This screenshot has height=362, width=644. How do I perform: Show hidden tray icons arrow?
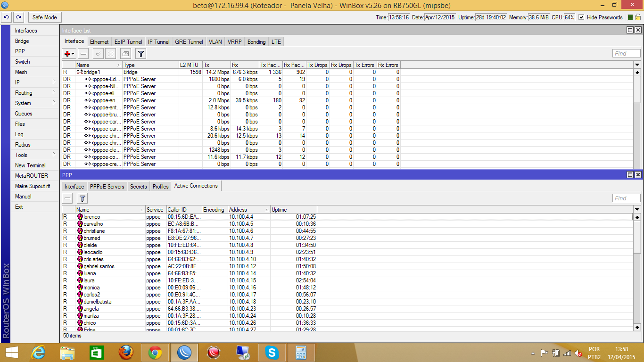[533, 353]
